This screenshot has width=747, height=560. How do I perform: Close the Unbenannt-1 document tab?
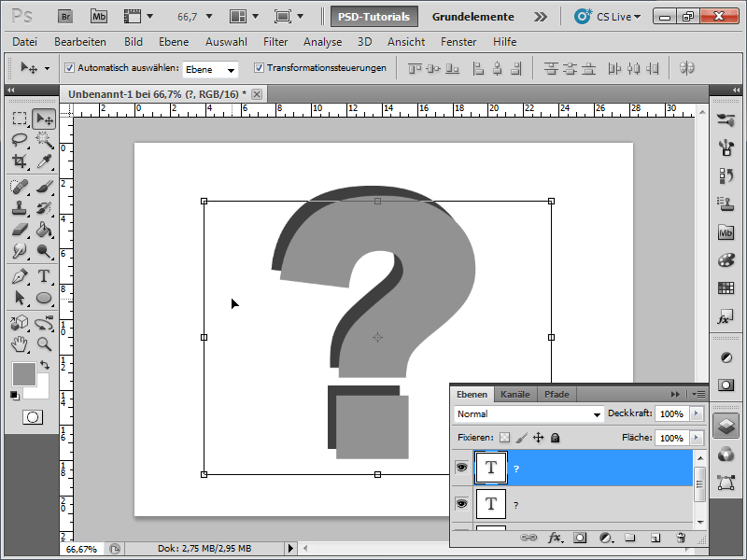[x=257, y=94]
